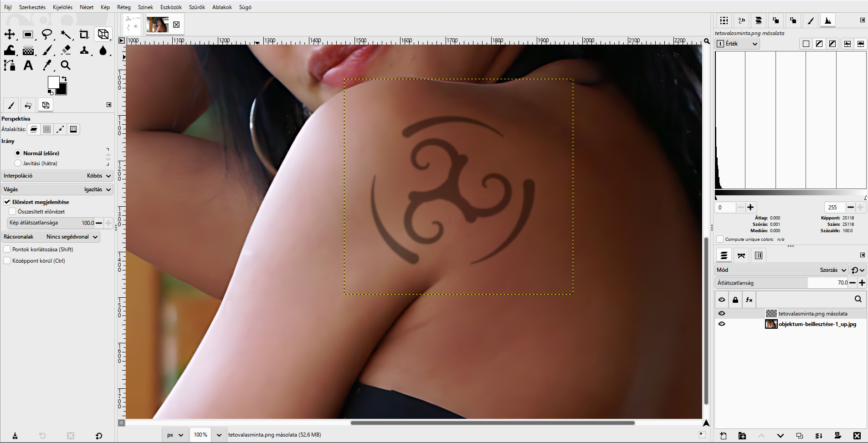This screenshot has height=443, width=868.
Task: Select the Clone stamp tool
Action: click(84, 50)
